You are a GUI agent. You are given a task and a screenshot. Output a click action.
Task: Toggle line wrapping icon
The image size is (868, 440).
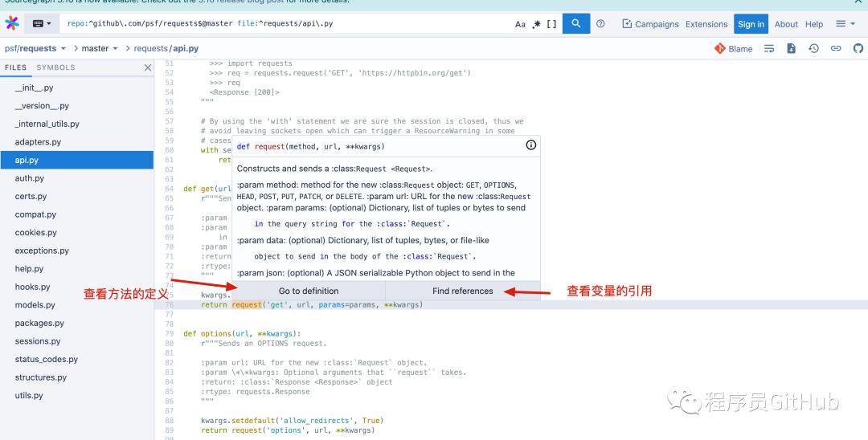coord(769,49)
